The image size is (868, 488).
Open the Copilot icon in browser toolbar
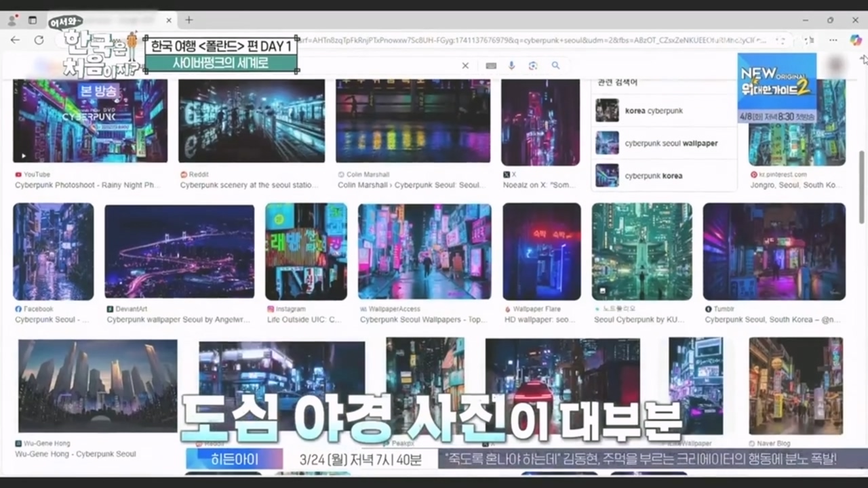(856, 41)
